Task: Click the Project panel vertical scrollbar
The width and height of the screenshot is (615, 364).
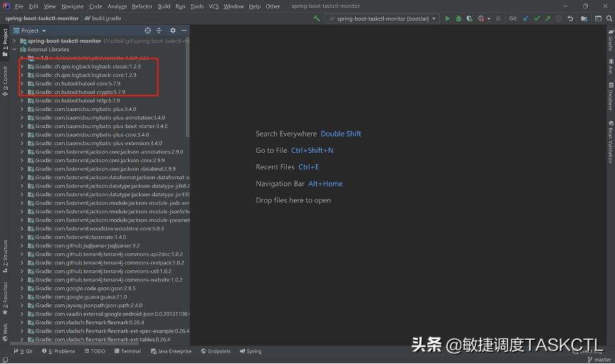Action: [x=187, y=87]
